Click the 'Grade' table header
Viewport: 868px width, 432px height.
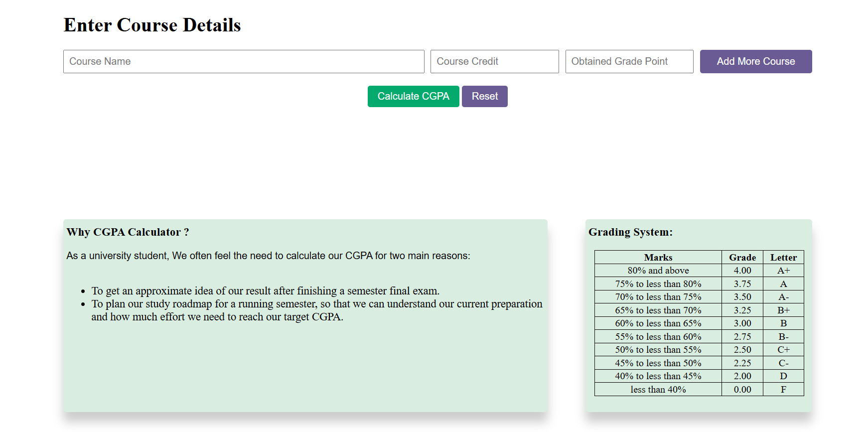click(742, 257)
